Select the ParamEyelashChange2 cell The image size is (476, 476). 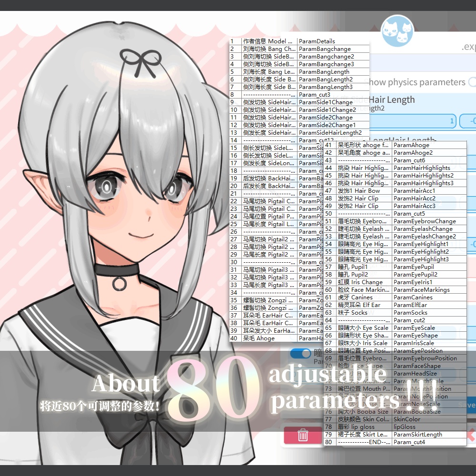[429, 237]
